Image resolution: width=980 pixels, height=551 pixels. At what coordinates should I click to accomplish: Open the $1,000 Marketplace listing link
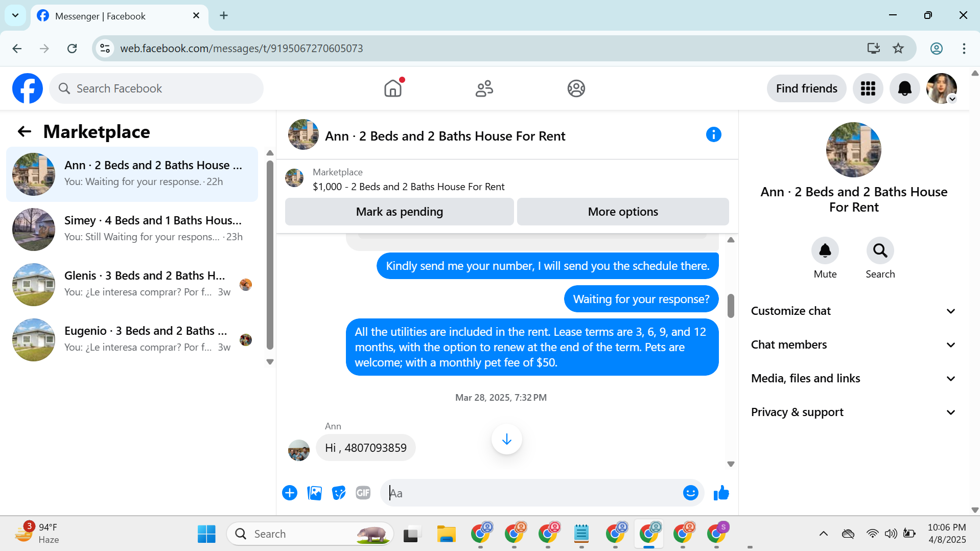pyautogui.click(x=408, y=187)
